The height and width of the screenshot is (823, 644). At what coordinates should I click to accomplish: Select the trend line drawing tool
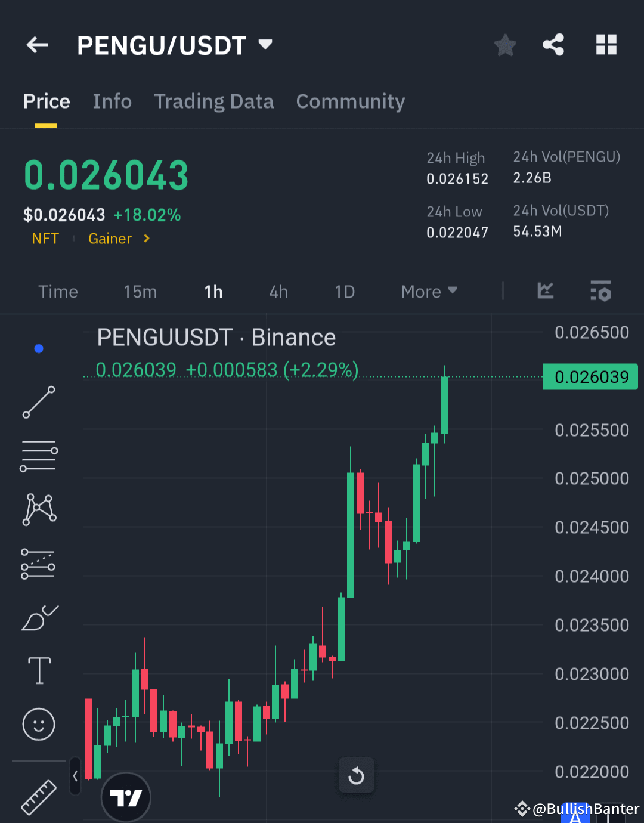pyautogui.click(x=38, y=403)
